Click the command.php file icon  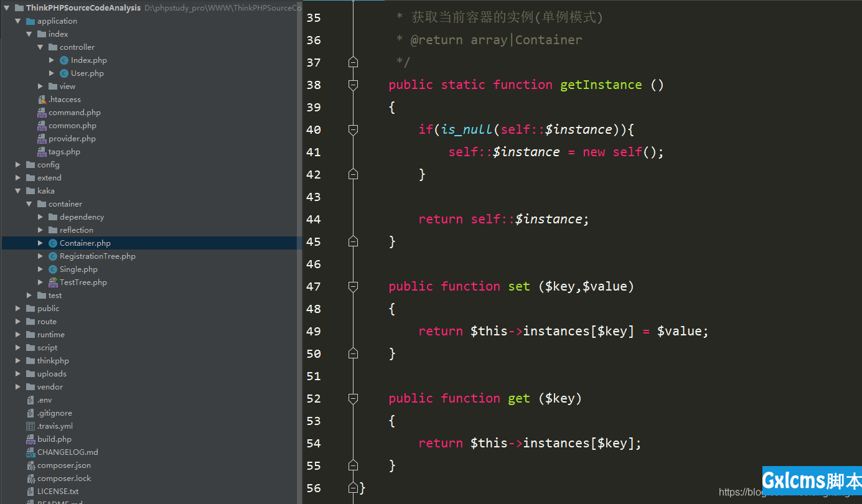pyautogui.click(x=42, y=113)
